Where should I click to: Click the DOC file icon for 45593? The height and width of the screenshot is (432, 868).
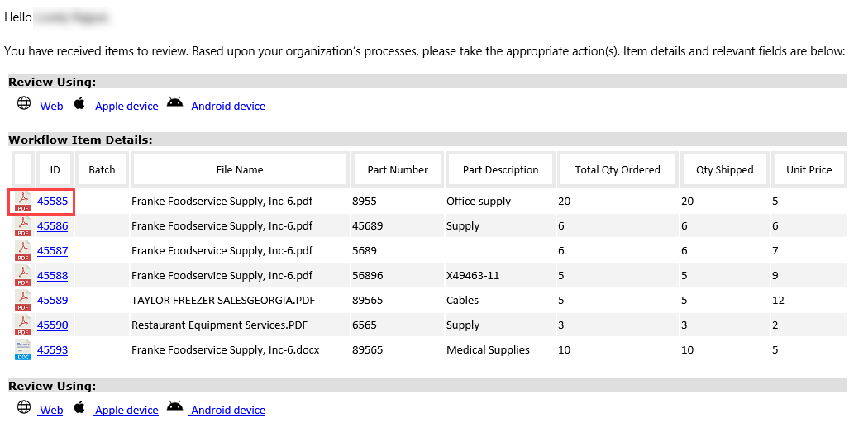pos(22,350)
